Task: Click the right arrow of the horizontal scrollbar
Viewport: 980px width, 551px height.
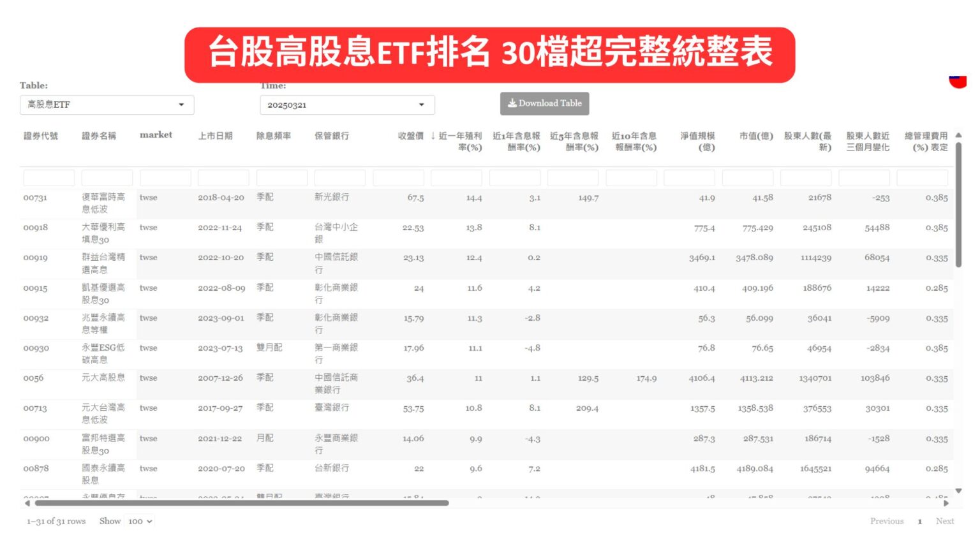Action: click(x=947, y=503)
